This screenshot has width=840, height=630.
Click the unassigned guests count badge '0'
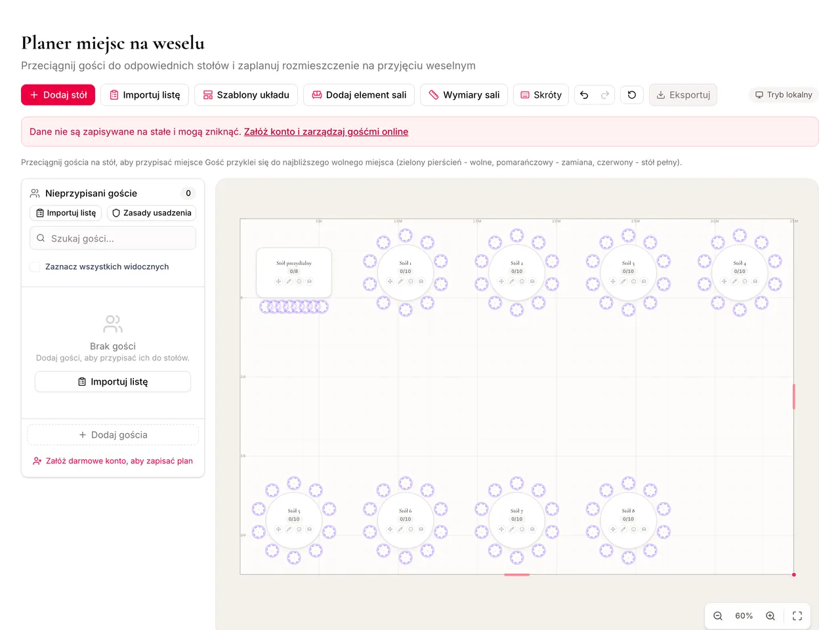(x=188, y=194)
